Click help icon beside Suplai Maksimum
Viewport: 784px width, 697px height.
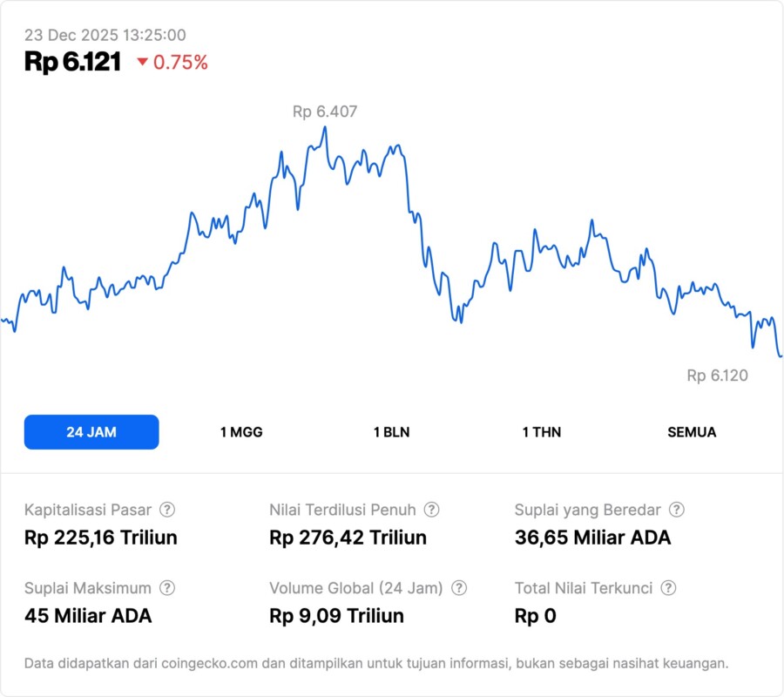[167, 588]
